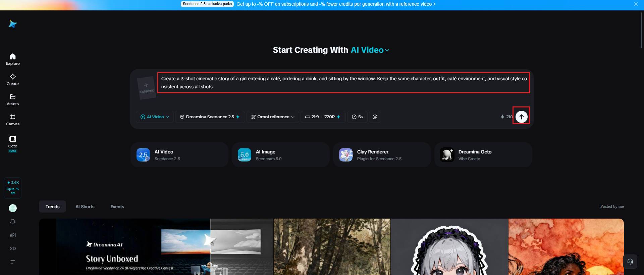Open the Assets folder

pyautogui.click(x=13, y=99)
